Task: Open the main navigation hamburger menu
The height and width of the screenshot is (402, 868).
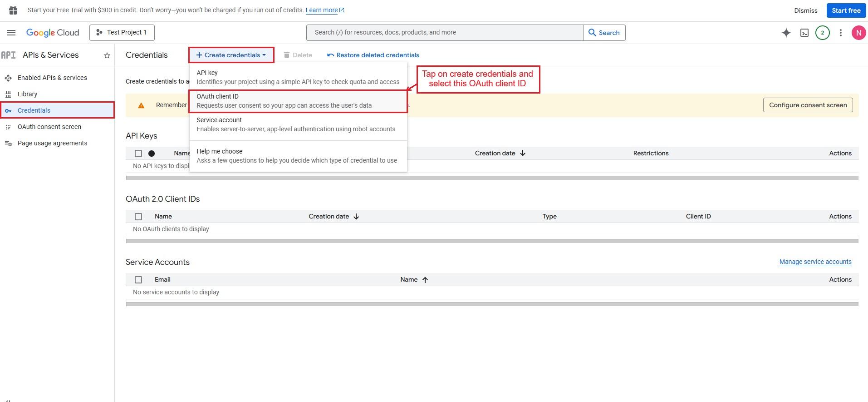Action: tap(11, 33)
